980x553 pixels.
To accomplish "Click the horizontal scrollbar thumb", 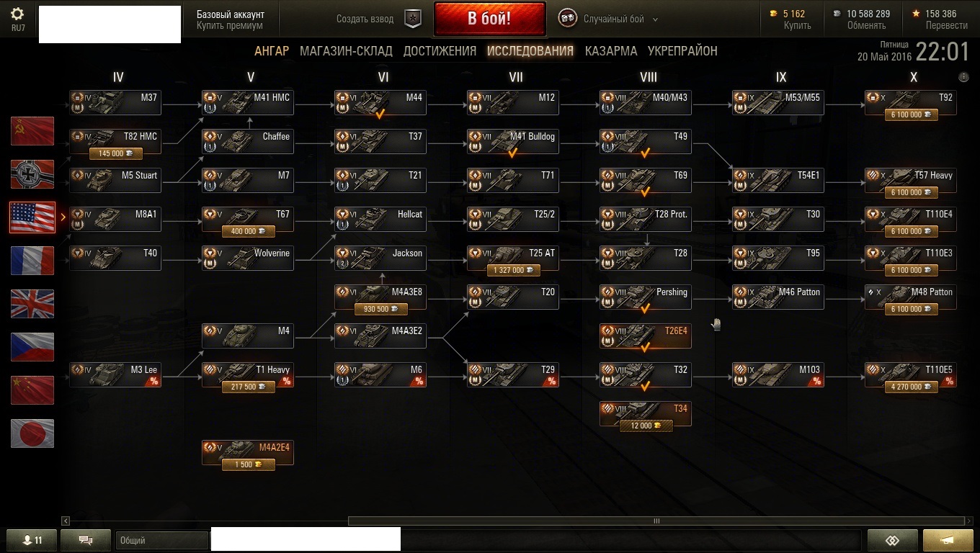I will click(656, 521).
